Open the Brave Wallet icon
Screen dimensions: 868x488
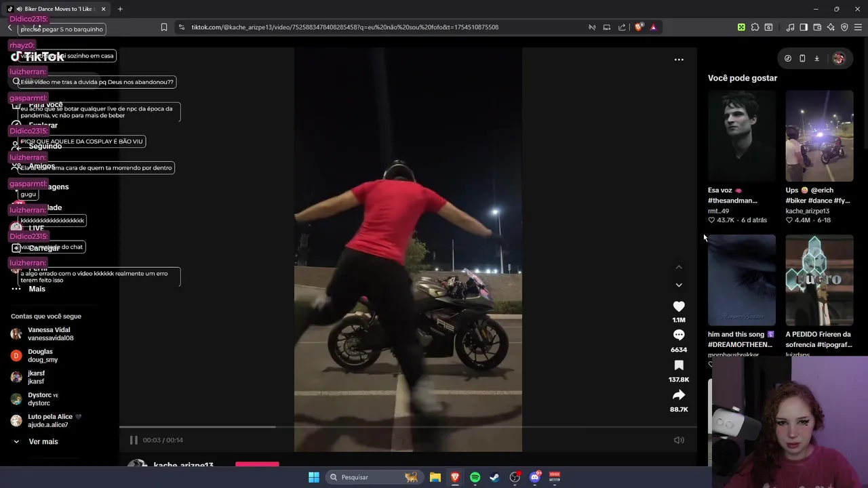pyautogui.click(x=817, y=27)
